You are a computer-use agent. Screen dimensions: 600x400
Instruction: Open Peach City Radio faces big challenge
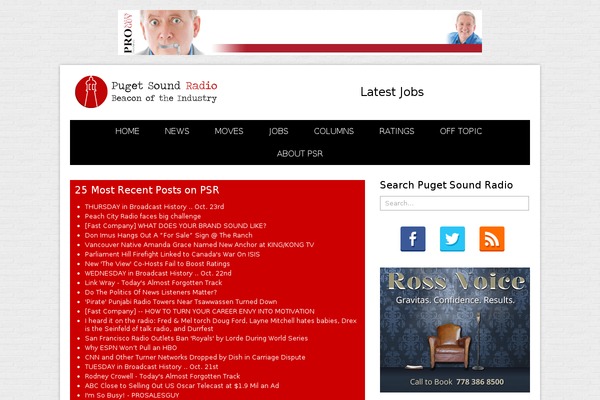[x=143, y=216]
